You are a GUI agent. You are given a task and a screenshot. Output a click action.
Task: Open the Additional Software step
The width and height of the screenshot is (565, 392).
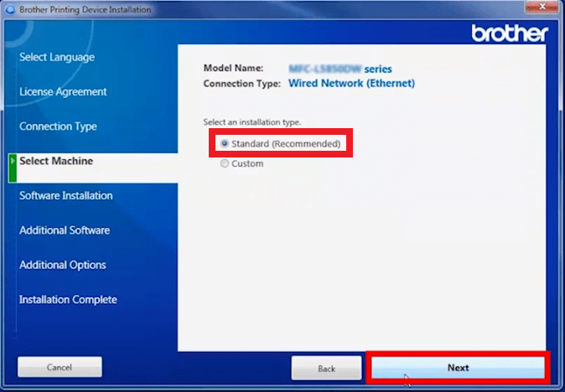[65, 230]
